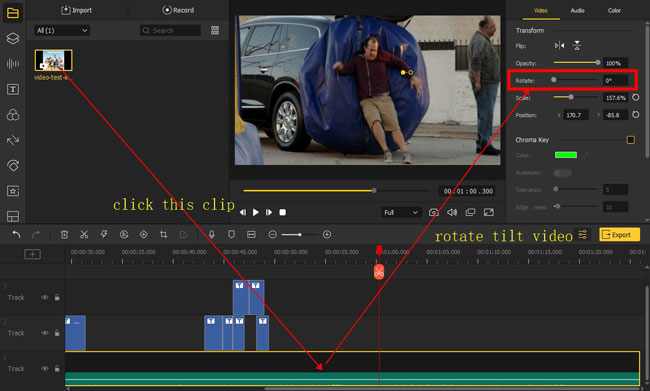Open the Animation sidebar icon
This screenshot has width=650, height=391.
(13, 165)
